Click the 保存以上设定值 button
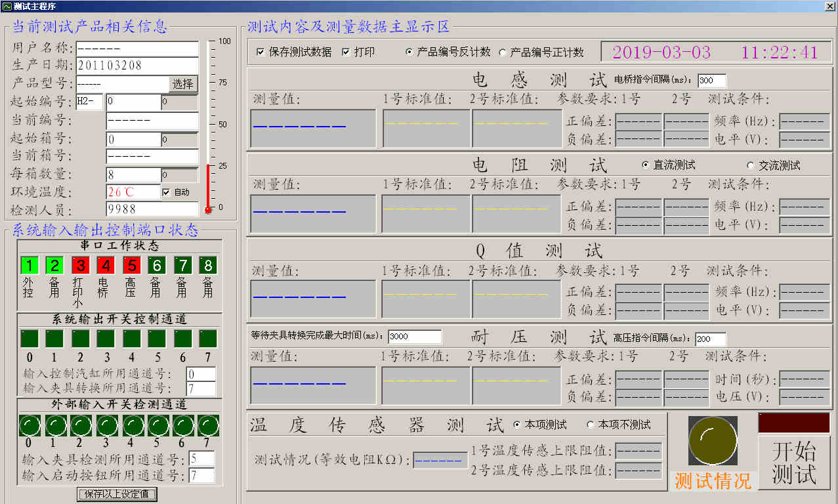The height and width of the screenshot is (504, 838). coord(117,493)
